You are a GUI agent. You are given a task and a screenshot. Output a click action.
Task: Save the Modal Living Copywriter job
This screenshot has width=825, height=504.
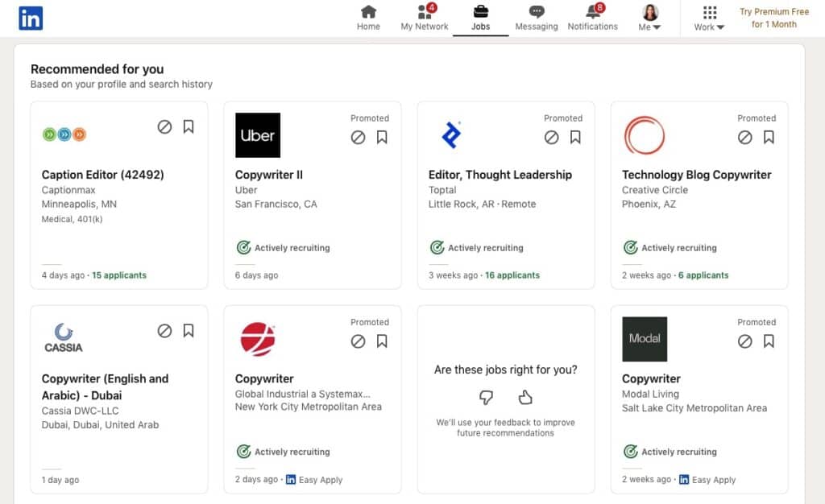coord(769,341)
